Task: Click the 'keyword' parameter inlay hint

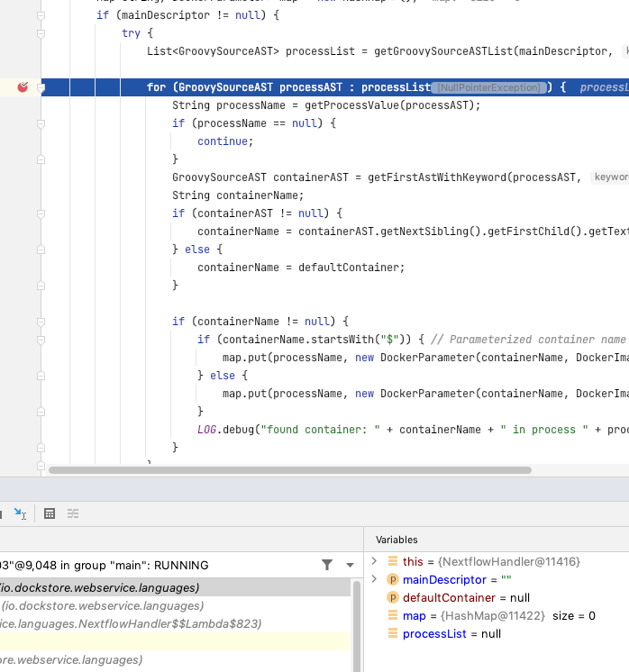Action: point(610,177)
